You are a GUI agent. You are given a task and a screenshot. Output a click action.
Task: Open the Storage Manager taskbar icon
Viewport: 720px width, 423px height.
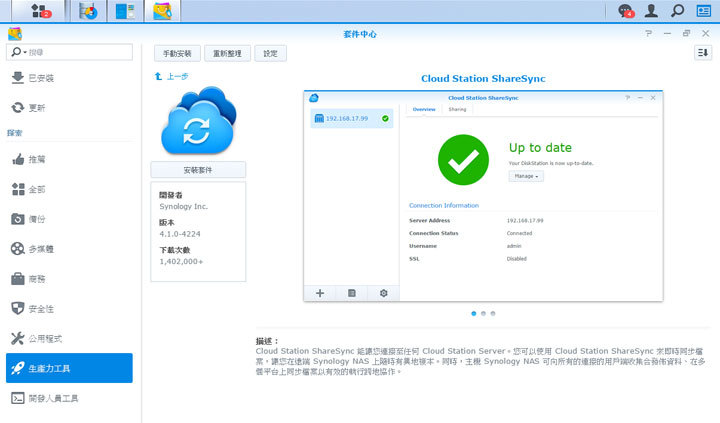pyautogui.click(x=88, y=11)
